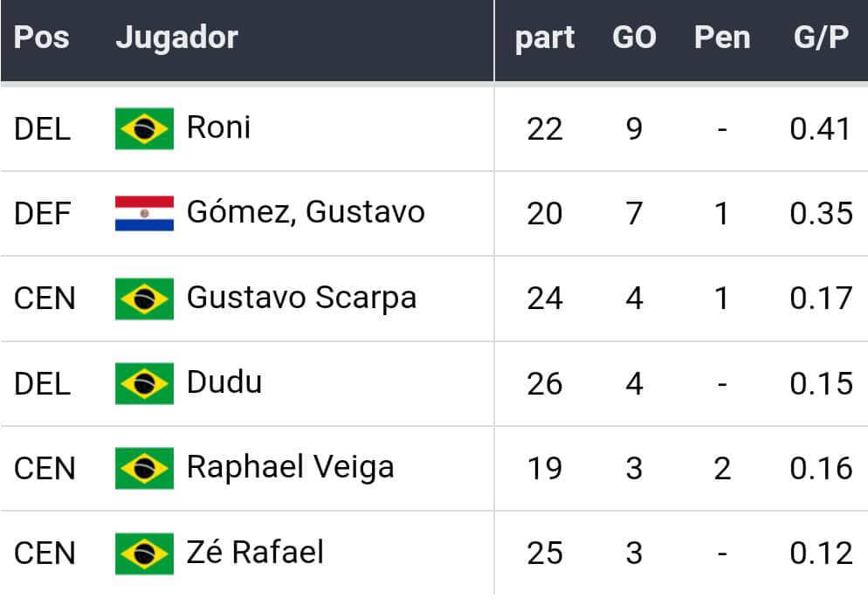868x605 pixels.
Task: Select the G/P column header
Action: pyautogui.click(x=821, y=38)
